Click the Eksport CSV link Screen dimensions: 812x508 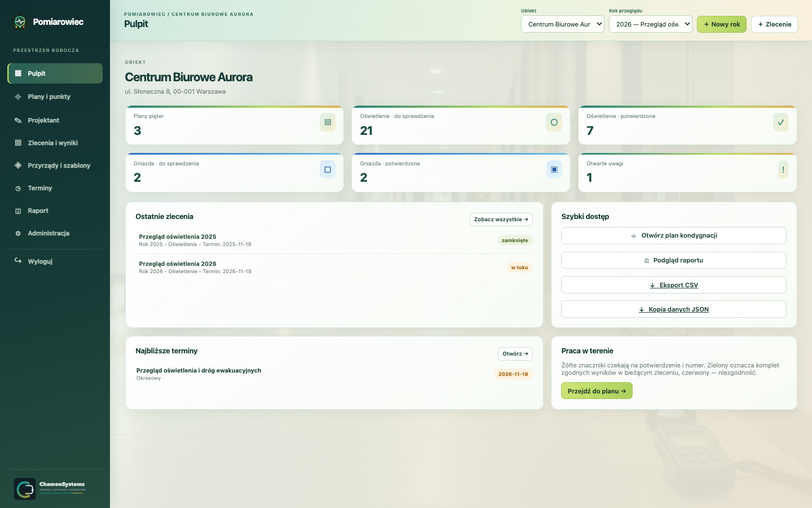tap(674, 285)
